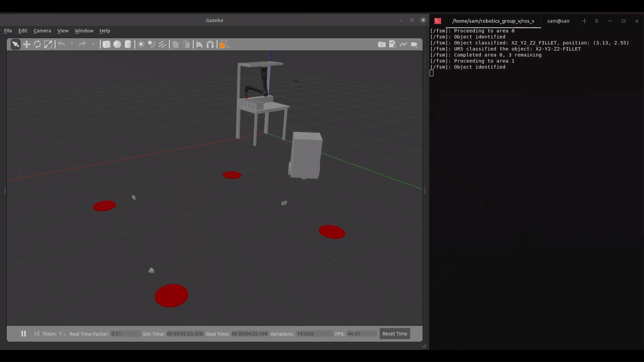Switch to the sam@sam terminal tab
Image resolution: width=644 pixels, height=362 pixels.
pos(558,21)
